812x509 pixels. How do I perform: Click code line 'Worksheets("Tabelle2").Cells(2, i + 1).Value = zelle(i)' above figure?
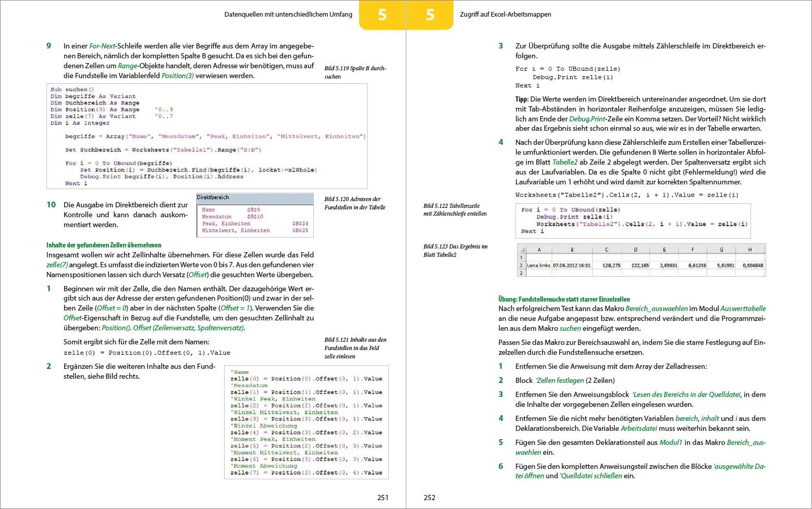[627, 195]
